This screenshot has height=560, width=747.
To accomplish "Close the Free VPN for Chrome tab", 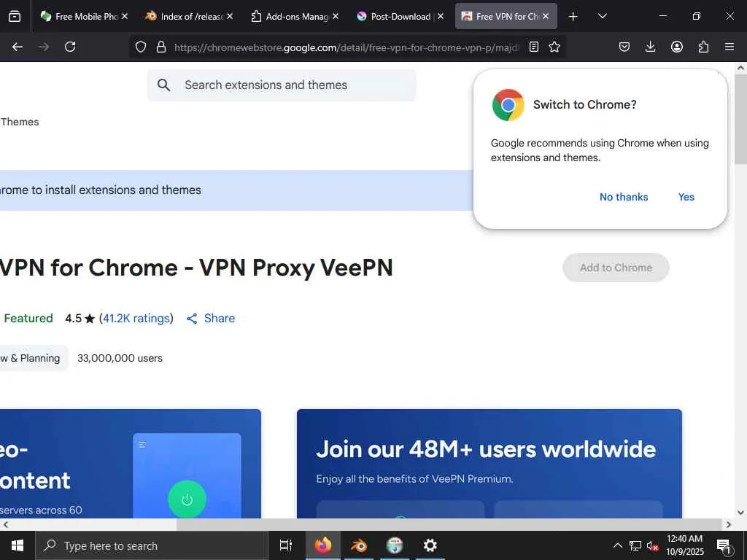I will coord(546,16).
